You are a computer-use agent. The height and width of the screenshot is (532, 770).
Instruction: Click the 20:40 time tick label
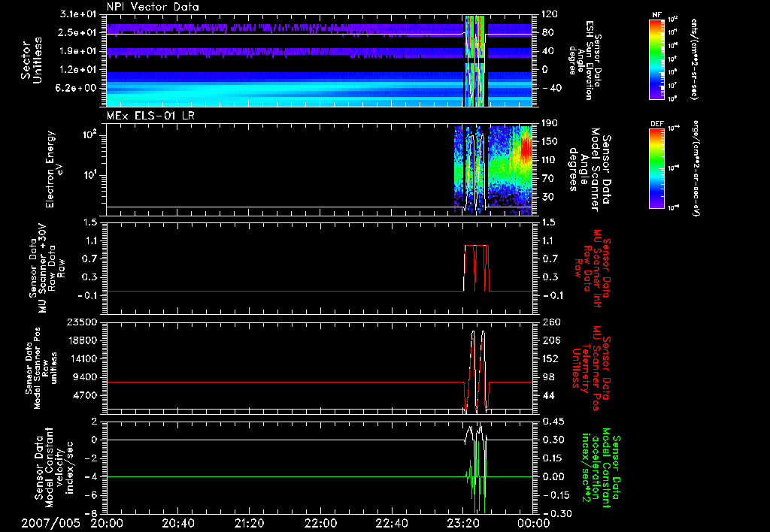[178, 523]
